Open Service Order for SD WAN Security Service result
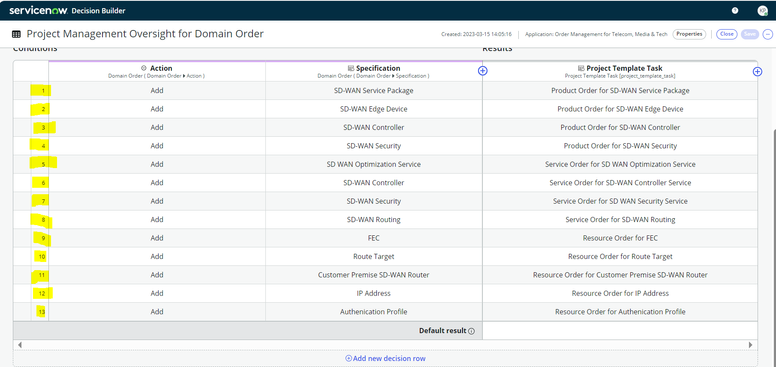Screen dimensions: 776x367 pos(620,201)
